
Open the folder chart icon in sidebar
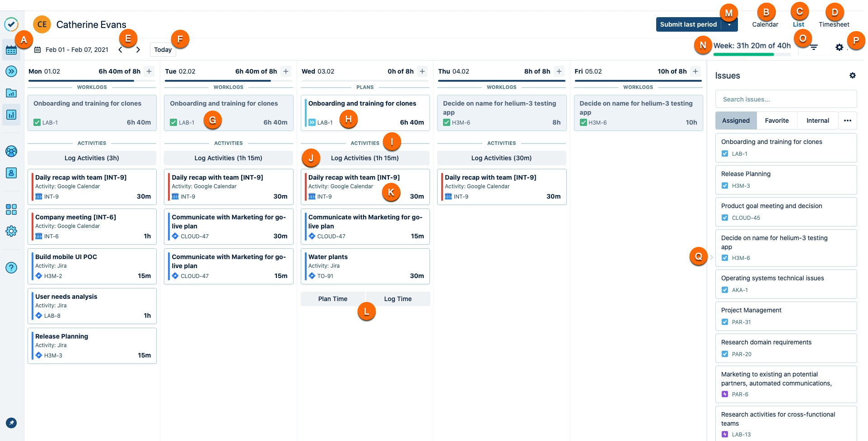tap(11, 93)
